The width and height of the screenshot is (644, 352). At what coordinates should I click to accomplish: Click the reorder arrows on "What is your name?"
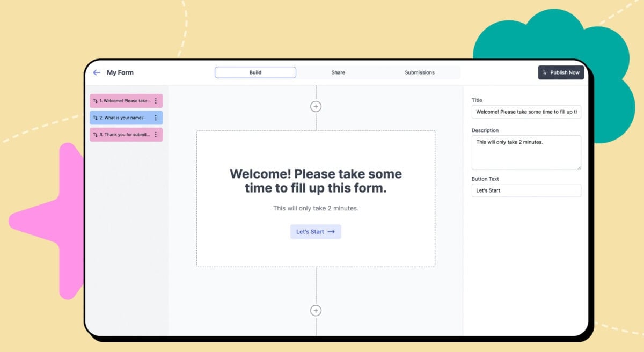(96, 118)
